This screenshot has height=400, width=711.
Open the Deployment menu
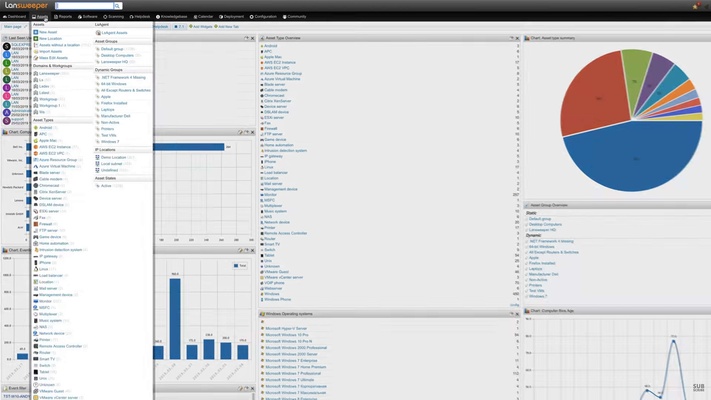tap(231, 16)
